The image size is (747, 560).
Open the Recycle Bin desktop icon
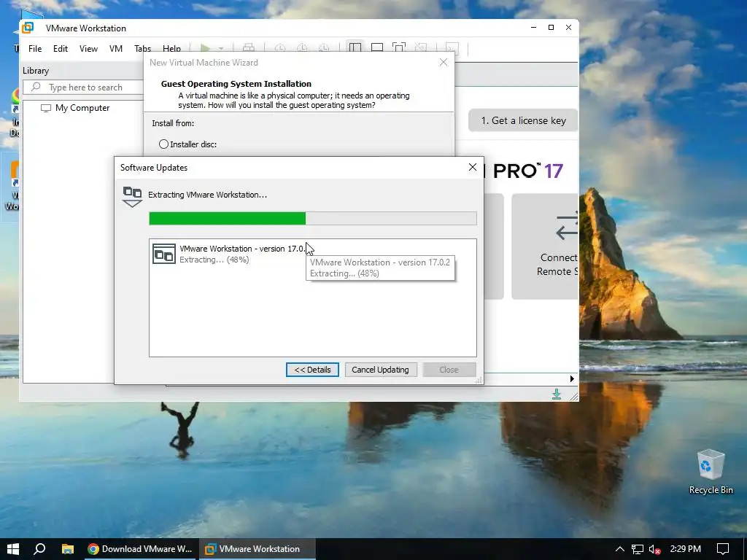(x=711, y=472)
